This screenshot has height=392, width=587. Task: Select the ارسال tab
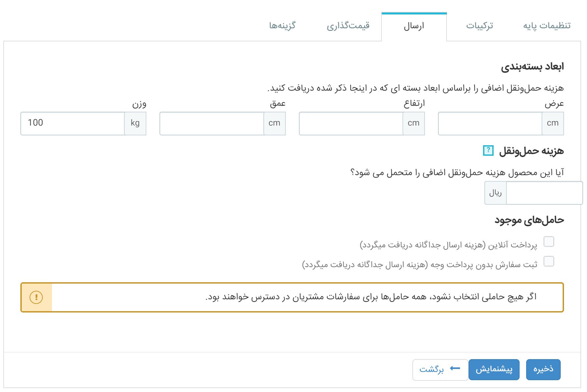(x=414, y=26)
